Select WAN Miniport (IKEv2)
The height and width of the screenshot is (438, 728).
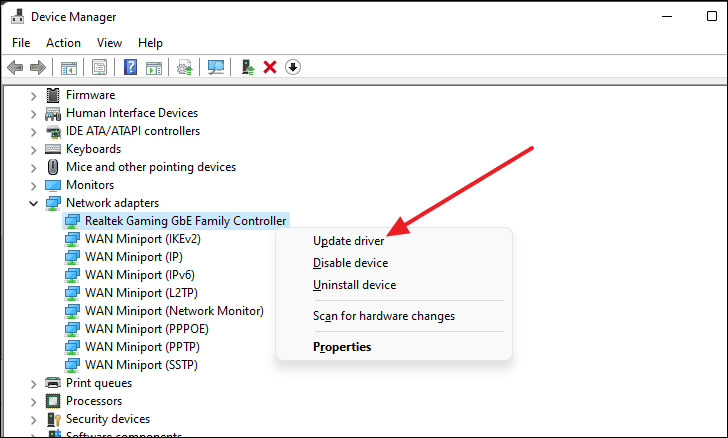[143, 239]
